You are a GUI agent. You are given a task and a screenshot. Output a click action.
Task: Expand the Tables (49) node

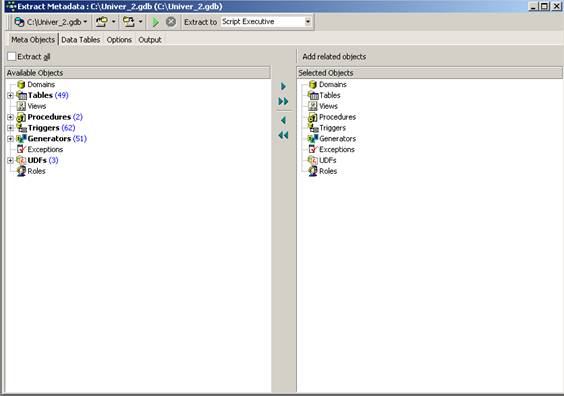(10, 95)
